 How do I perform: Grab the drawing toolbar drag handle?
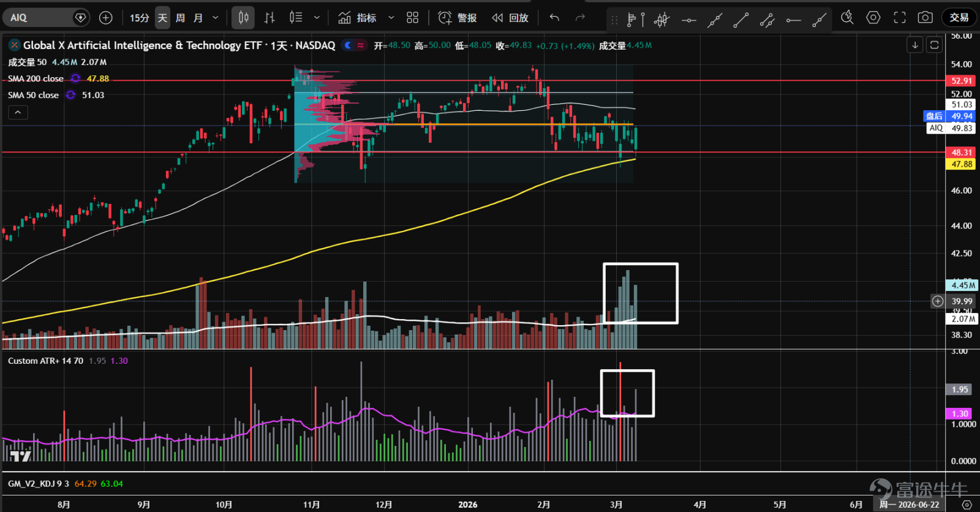coord(614,20)
